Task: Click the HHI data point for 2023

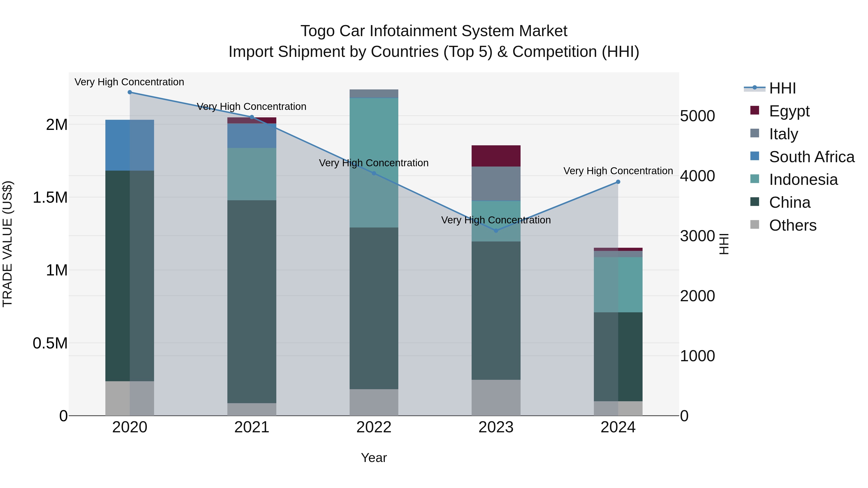Action: click(496, 231)
